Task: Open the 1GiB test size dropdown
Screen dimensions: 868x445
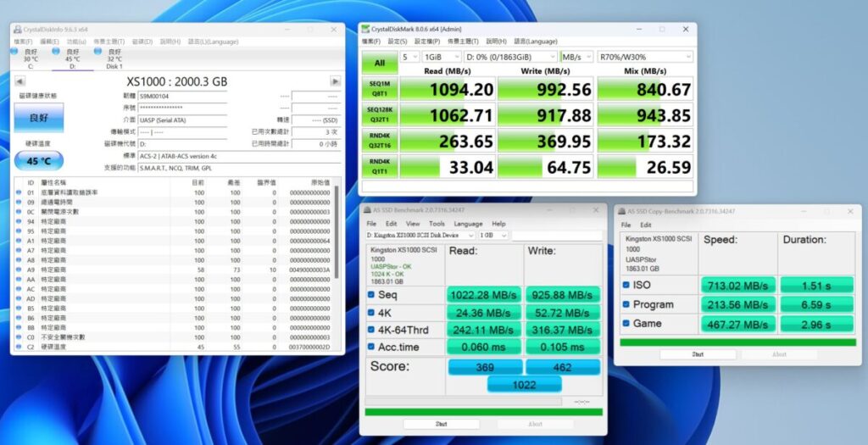Action: pyautogui.click(x=441, y=57)
